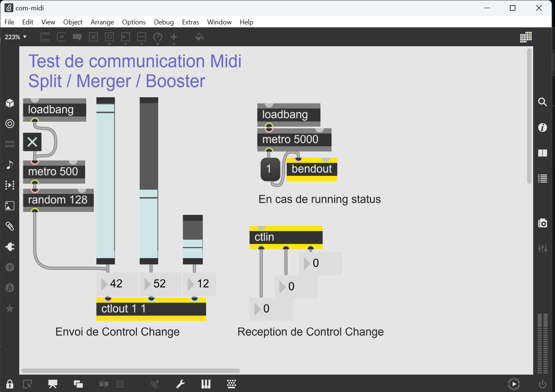Open the Parameters sliders icon
Screen dimensions: 555x392
(x=542, y=249)
